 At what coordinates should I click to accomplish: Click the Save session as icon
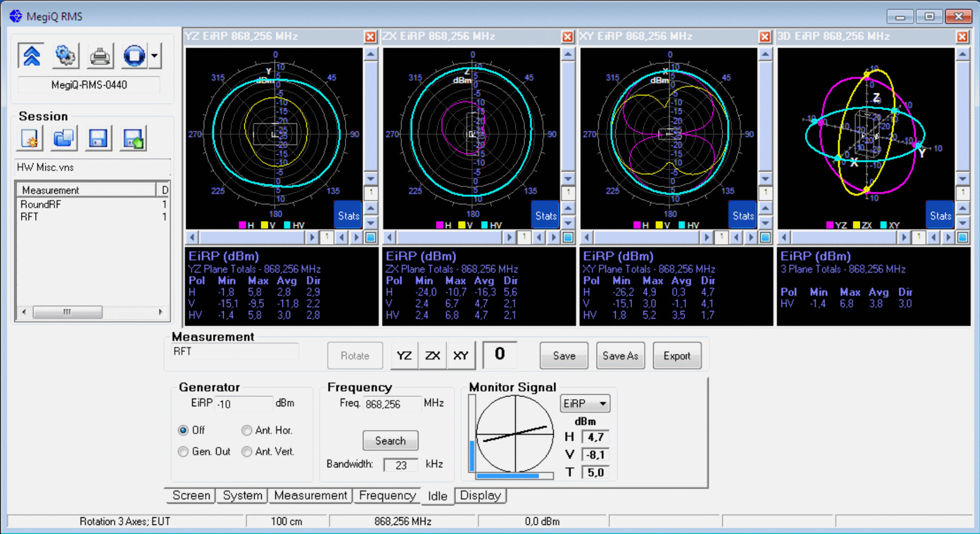tap(133, 138)
